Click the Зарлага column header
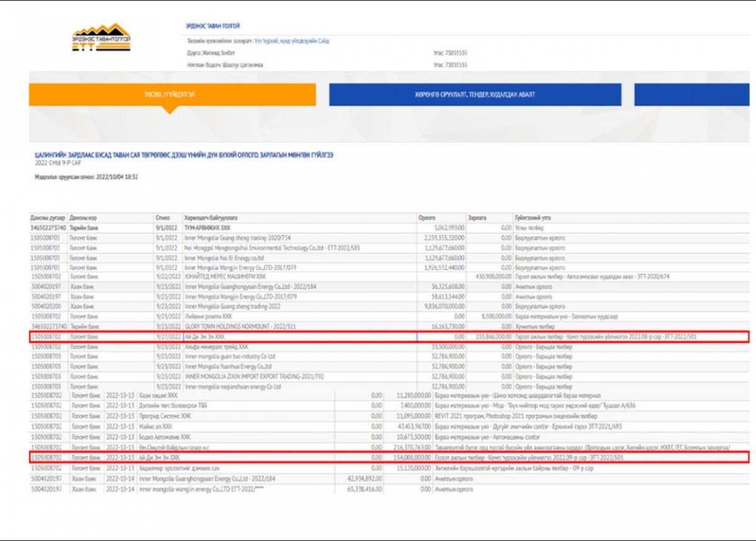 pyautogui.click(x=477, y=218)
